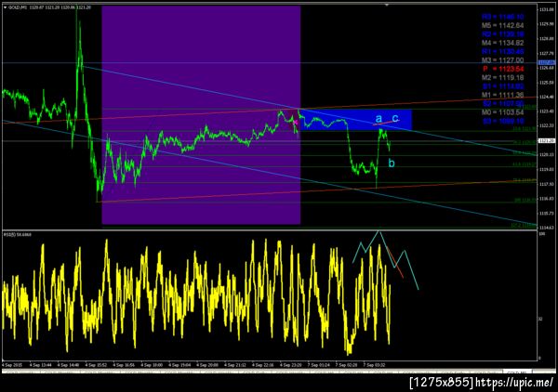Click the GOLD,M1 chart title dropdown arrow

pyautogui.click(x=5, y=7)
